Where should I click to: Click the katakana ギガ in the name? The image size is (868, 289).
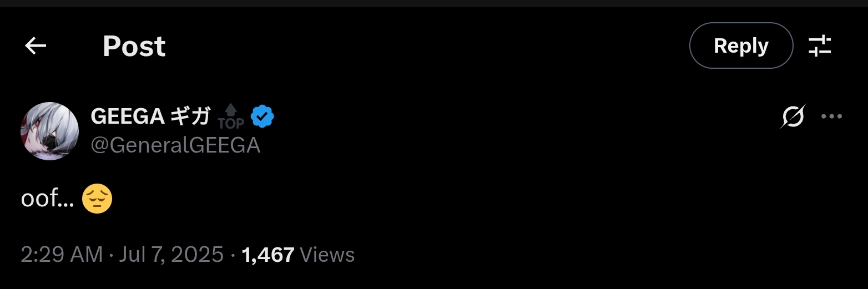[190, 116]
